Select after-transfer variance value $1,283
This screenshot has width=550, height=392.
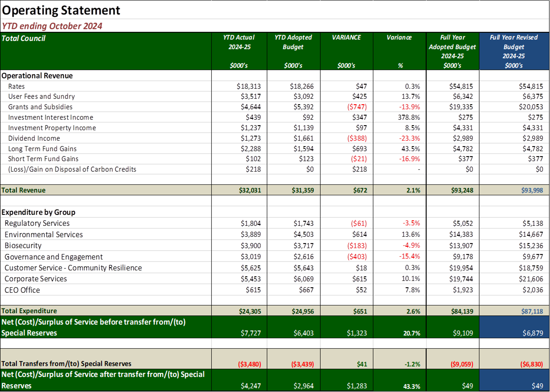tap(356, 386)
